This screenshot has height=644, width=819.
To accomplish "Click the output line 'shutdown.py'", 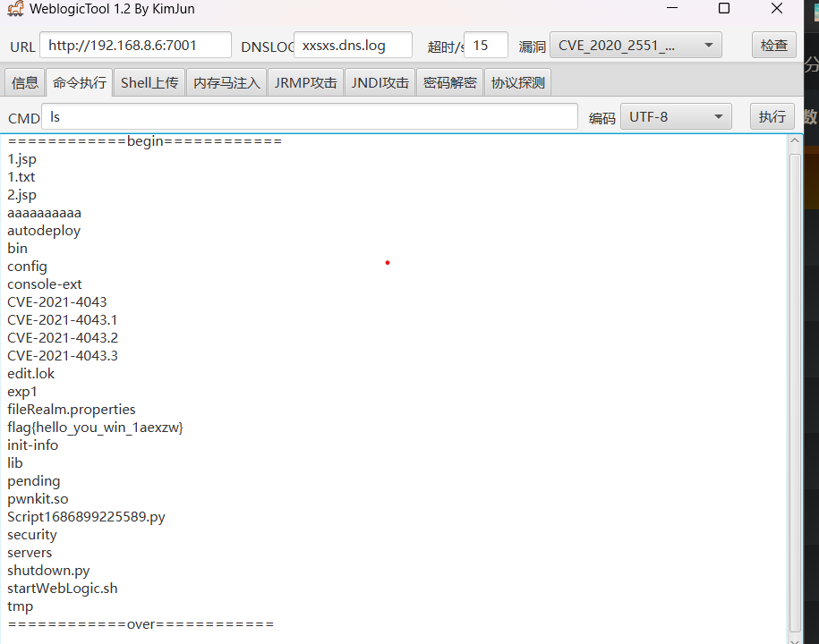I will coord(48,571).
